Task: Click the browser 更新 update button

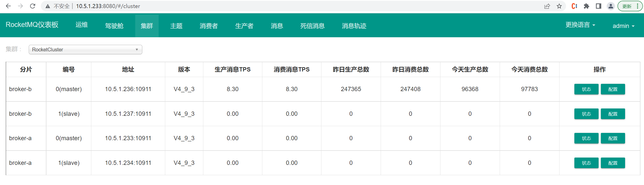Action: click(627, 6)
